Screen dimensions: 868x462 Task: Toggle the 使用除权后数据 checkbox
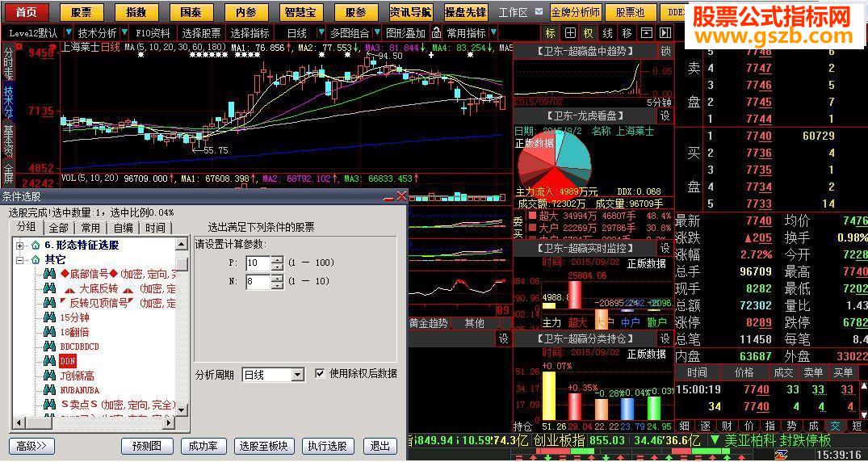point(320,373)
